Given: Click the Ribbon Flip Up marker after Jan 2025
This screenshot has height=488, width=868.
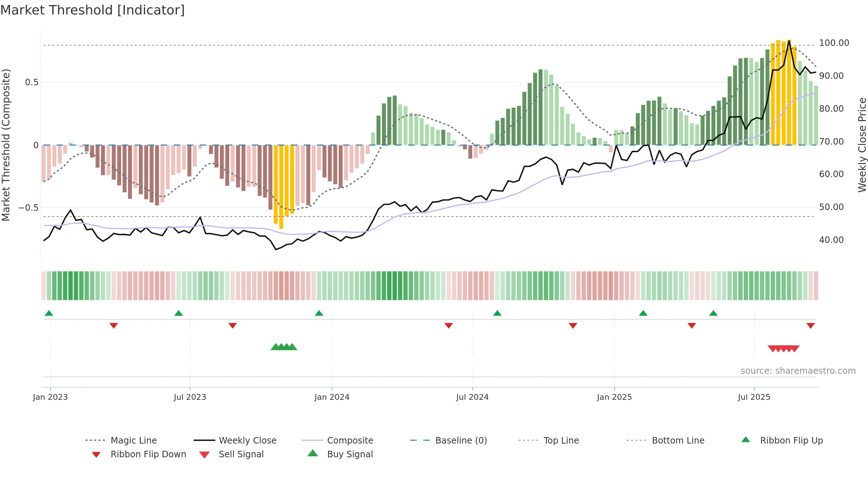Looking at the screenshot, I should 643,313.
